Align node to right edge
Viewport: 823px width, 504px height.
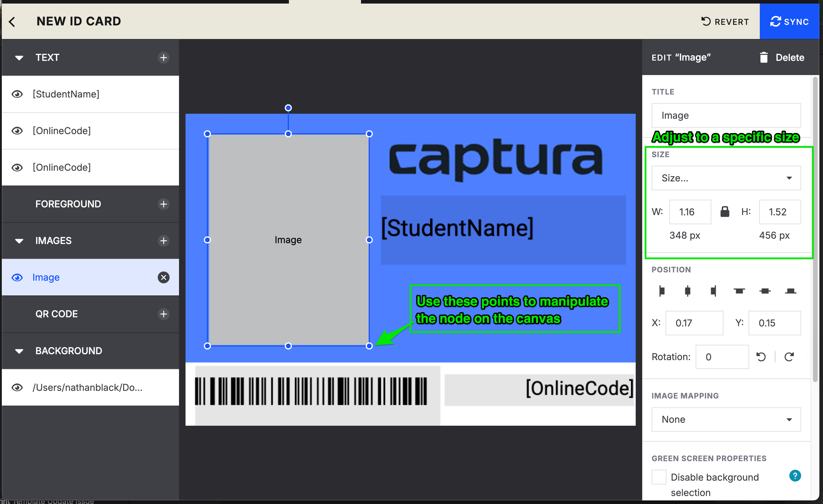point(713,291)
